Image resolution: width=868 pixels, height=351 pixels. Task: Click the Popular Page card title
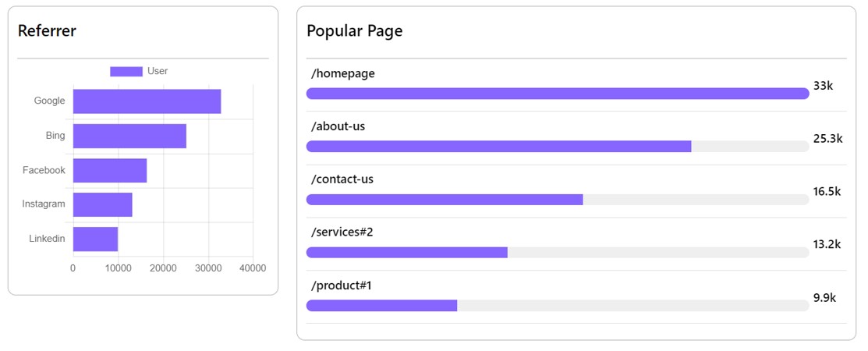(354, 31)
